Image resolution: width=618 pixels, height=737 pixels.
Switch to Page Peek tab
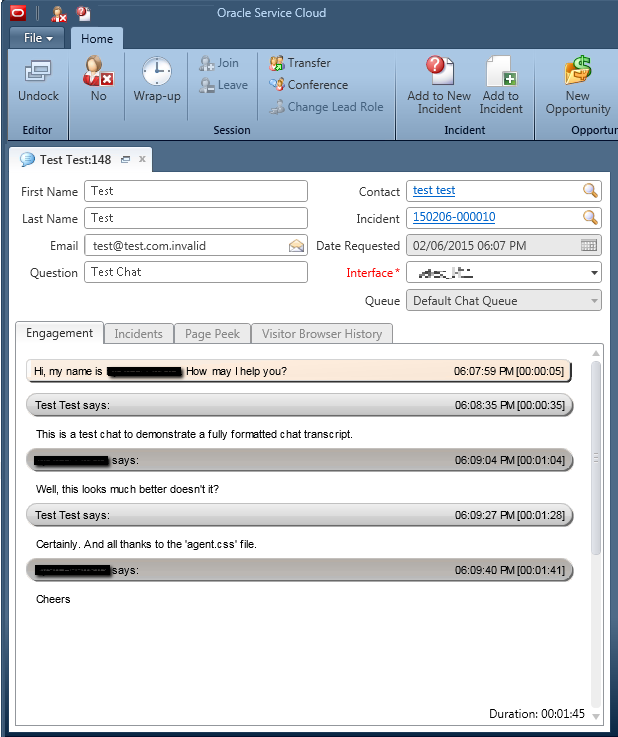212,334
